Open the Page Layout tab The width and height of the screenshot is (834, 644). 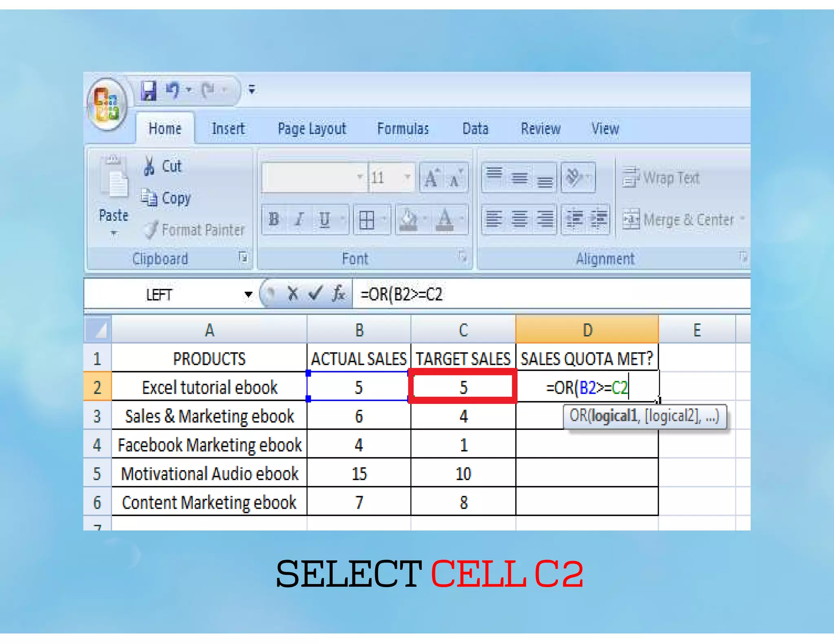(312, 129)
